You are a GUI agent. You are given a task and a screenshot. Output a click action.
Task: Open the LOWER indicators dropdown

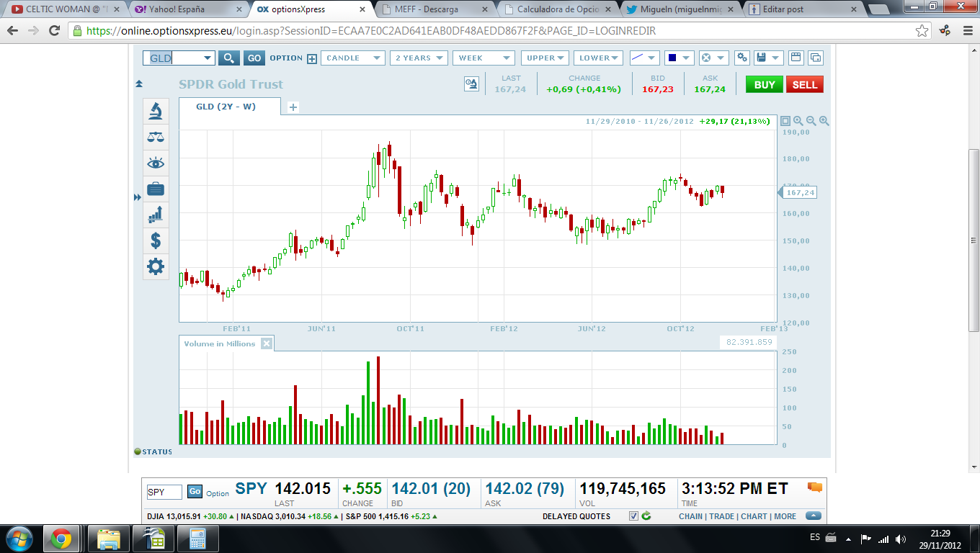coord(599,58)
